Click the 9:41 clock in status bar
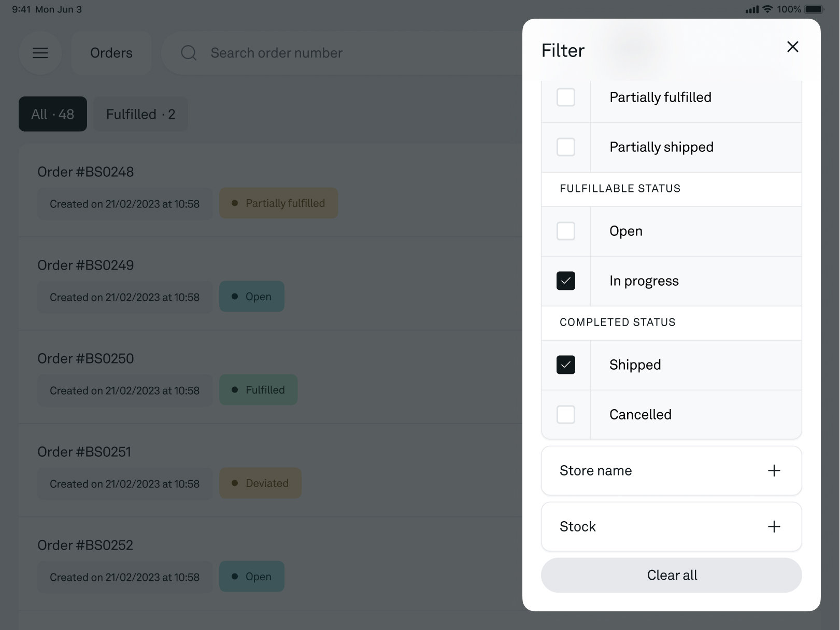The height and width of the screenshot is (630, 840). pos(21,9)
